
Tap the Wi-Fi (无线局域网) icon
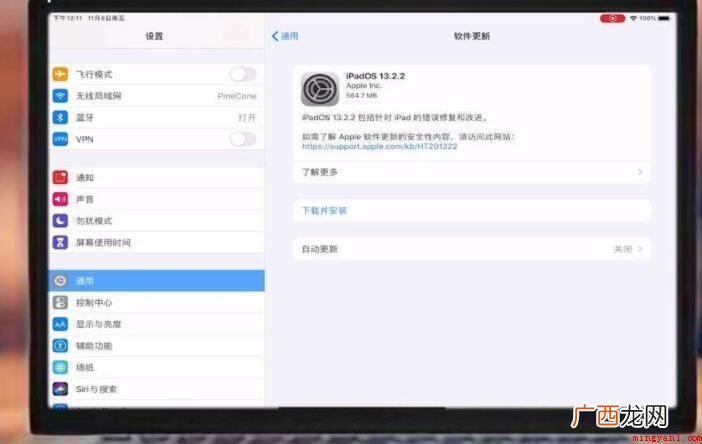click(60, 96)
